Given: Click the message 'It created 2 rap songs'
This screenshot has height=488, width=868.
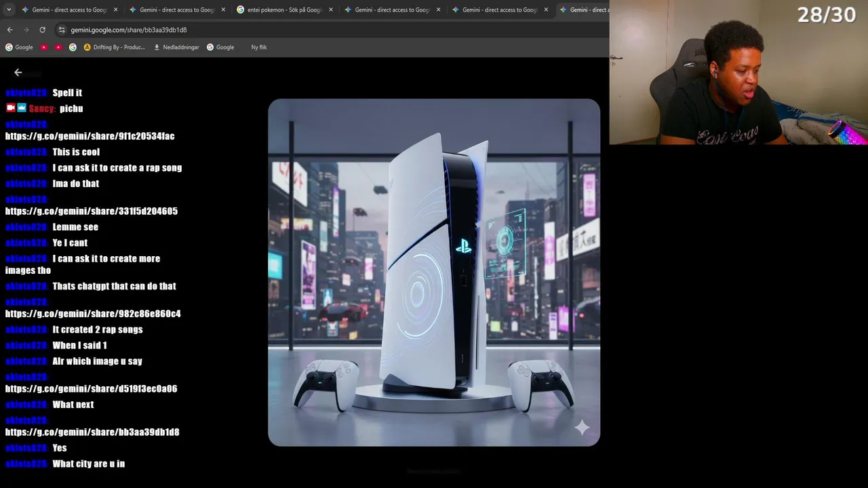Looking at the screenshot, I should click(x=98, y=329).
